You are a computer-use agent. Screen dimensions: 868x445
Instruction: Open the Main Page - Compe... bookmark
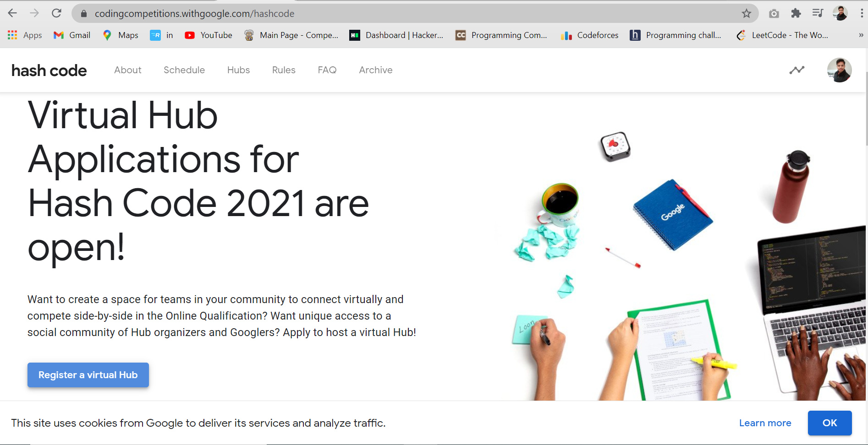click(x=291, y=35)
